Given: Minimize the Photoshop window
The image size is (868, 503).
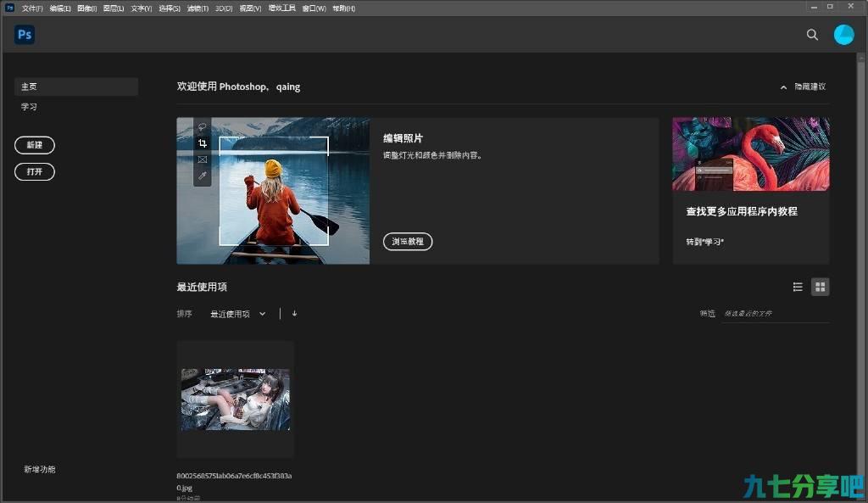Looking at the screenshot, I should tap(814, 7).
